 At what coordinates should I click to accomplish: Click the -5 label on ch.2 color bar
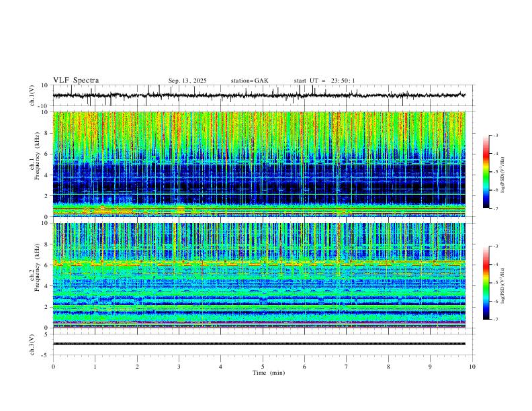pyautogui.click(x=495, y=283)
